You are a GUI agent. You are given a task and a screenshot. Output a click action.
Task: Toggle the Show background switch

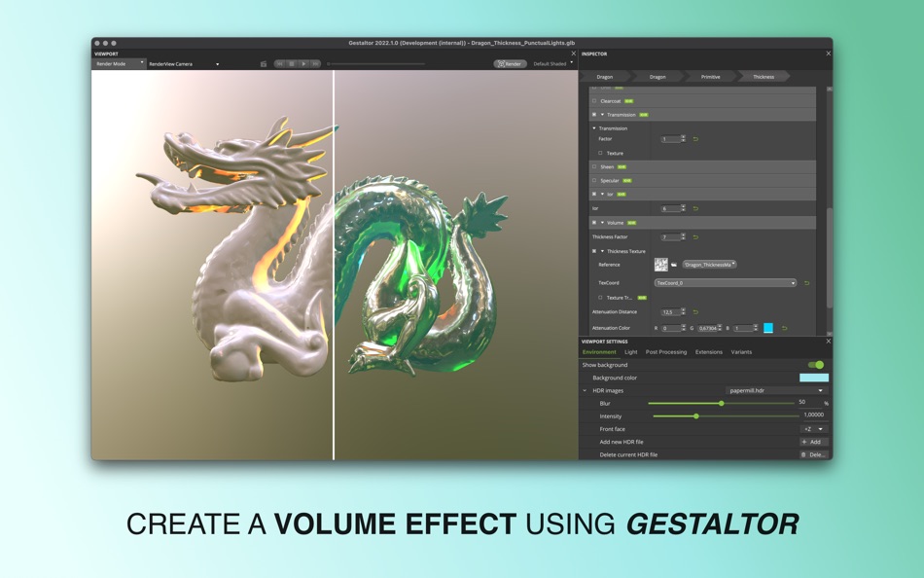click(x=816, y=365)
